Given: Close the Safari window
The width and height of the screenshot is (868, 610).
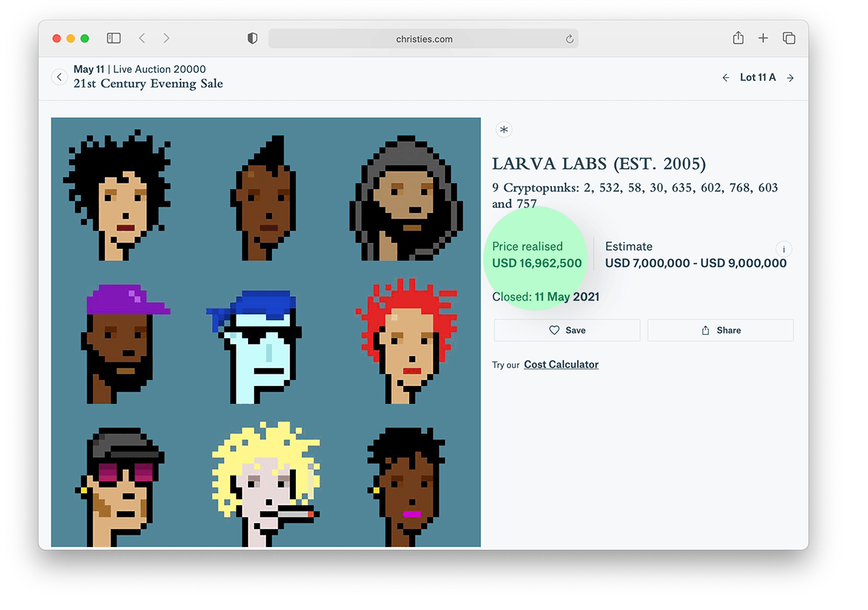Looking at the screenshot, I should 56,38.
